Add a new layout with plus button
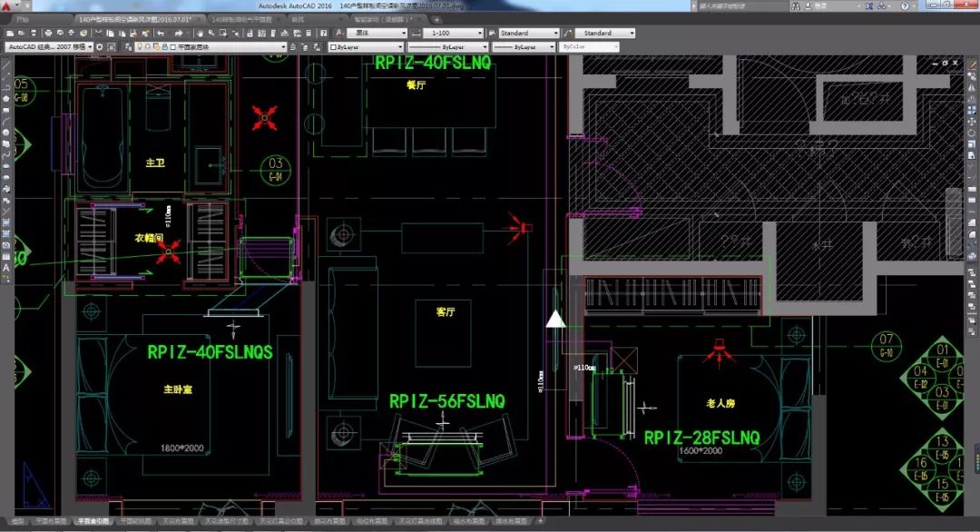 pos(541,521)
